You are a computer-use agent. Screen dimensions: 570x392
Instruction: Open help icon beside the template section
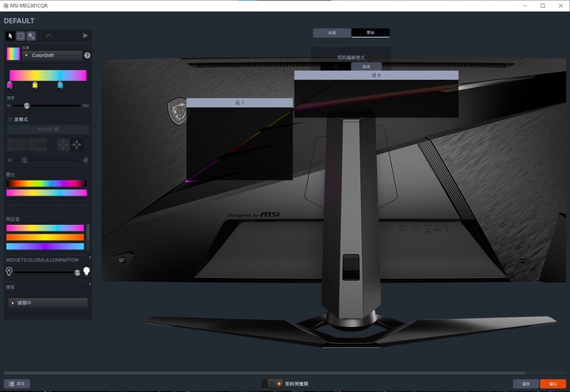(89, 284)
